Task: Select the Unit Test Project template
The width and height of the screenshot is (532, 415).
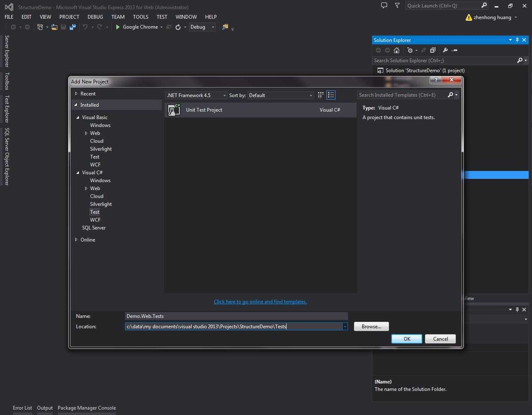Action: 260,110
